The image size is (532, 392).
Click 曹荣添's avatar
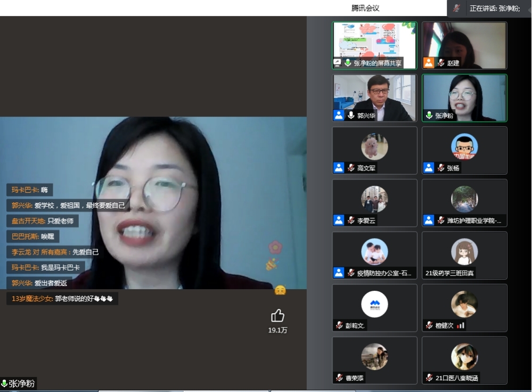[374, 356]
